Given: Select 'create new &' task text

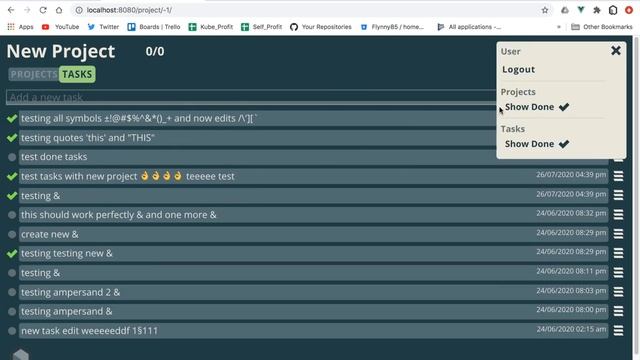Looking at the screenshot, I should click(x=50, y=234).
